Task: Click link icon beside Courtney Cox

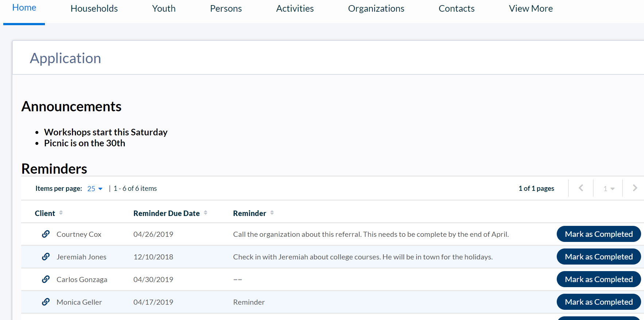Action: (x=46, y=234)
